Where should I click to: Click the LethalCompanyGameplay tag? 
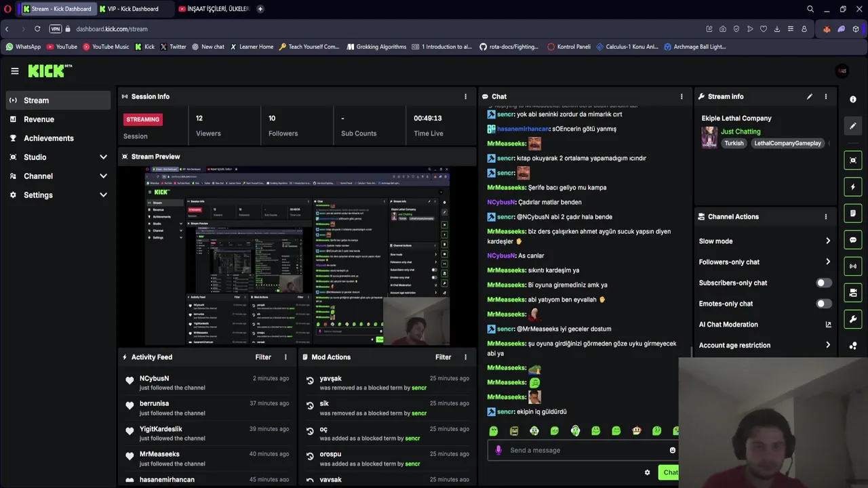787,143
